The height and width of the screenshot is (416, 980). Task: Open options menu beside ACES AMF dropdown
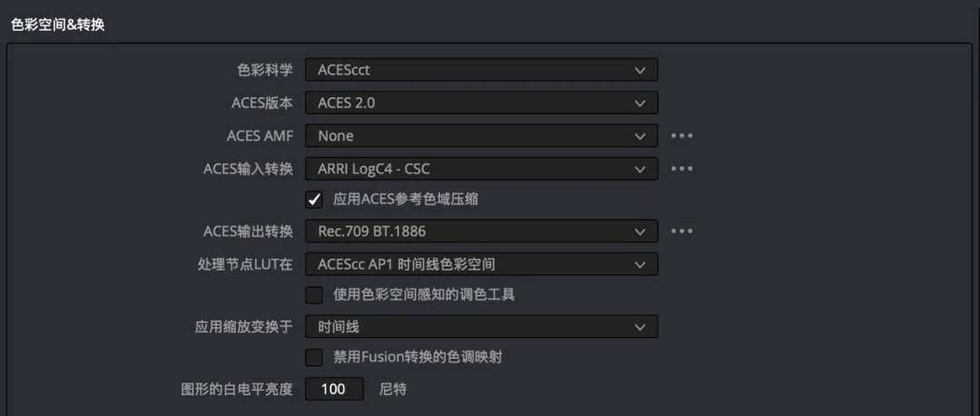coord(681,136)
